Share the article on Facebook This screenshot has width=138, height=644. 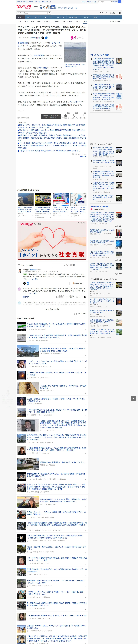coord(46,38)
